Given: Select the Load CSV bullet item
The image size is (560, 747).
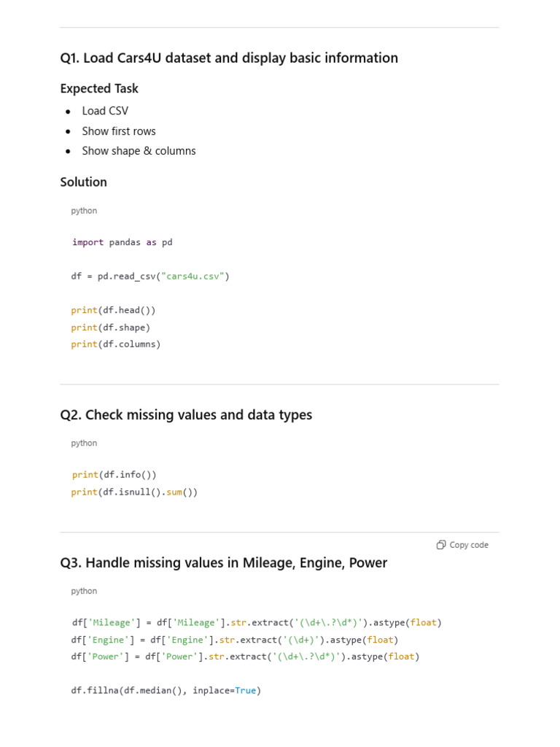Looking at the screenshot, I should [x=105, y=111].
